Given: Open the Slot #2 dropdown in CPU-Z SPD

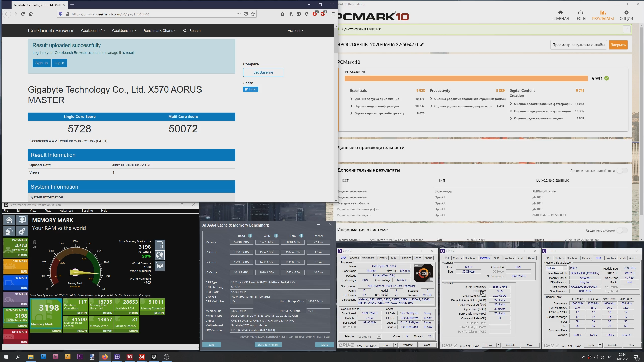Looking at the screenshot, I should click(565, 268).
